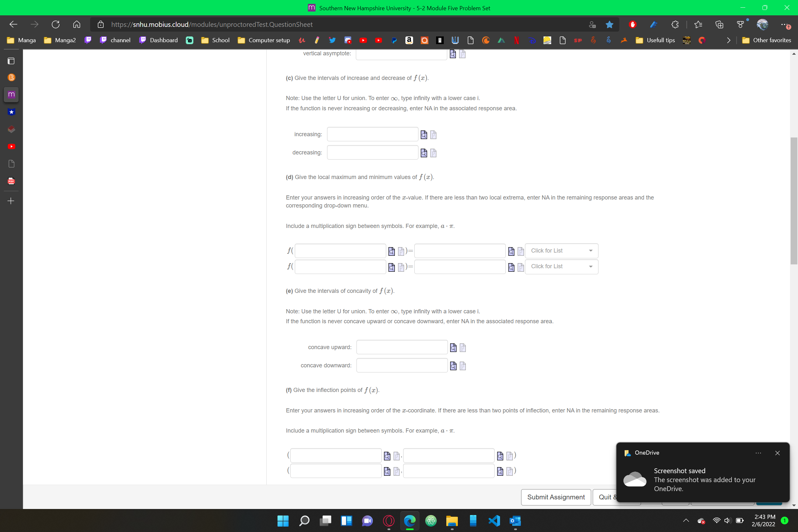Click the favorites star in the address bar
The height and width of the screenshot is (532, 798).
point(610,24)
